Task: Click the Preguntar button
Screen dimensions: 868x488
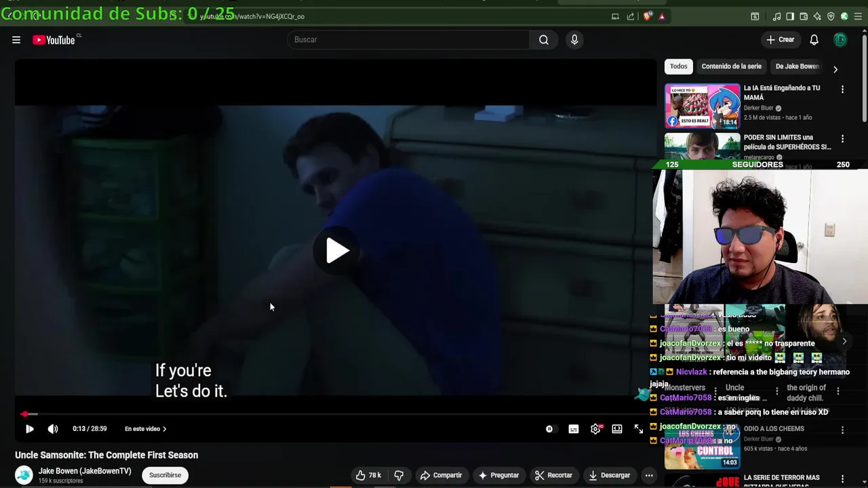Action: (x=498, y=475)
